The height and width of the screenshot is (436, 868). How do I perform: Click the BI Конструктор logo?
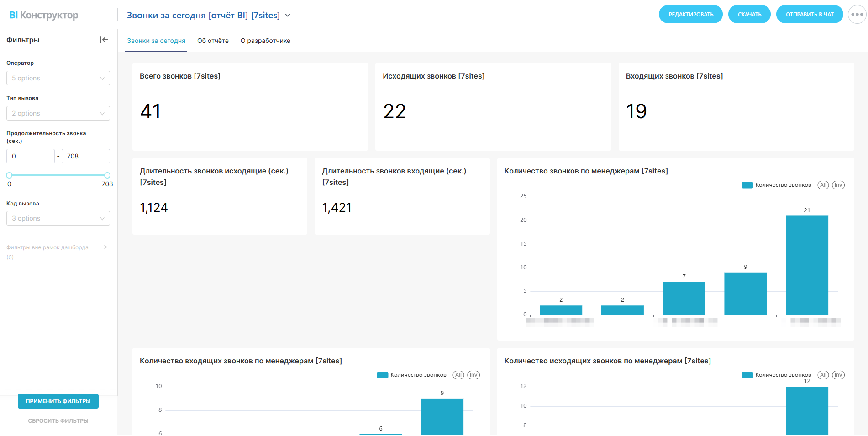(44, 15)
